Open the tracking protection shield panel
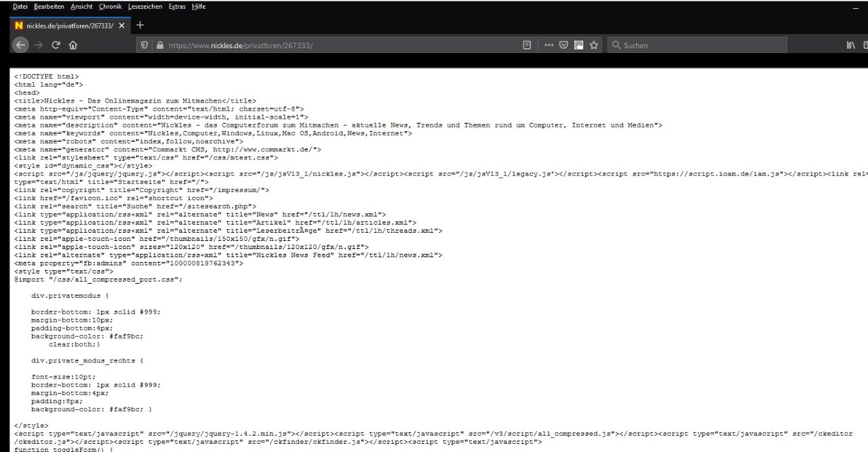This screenshot has height=452, width=868. click(x=144, y=45)
